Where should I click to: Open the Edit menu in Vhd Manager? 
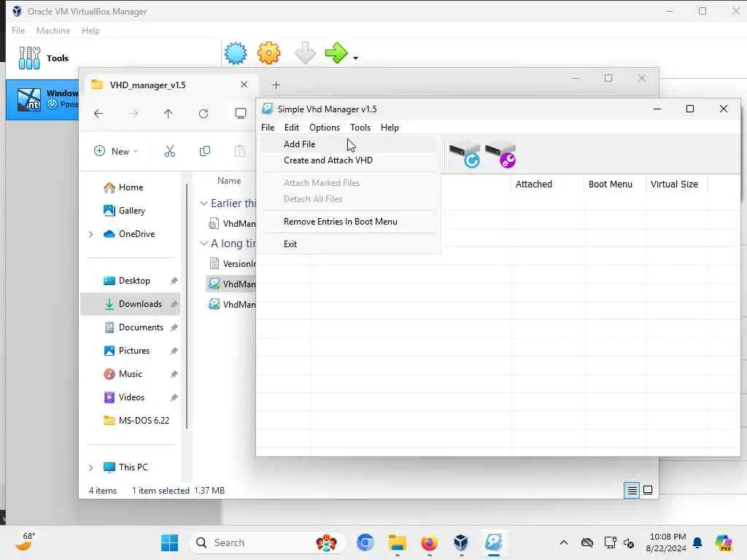pyautogui.click(x=292, y=128)
